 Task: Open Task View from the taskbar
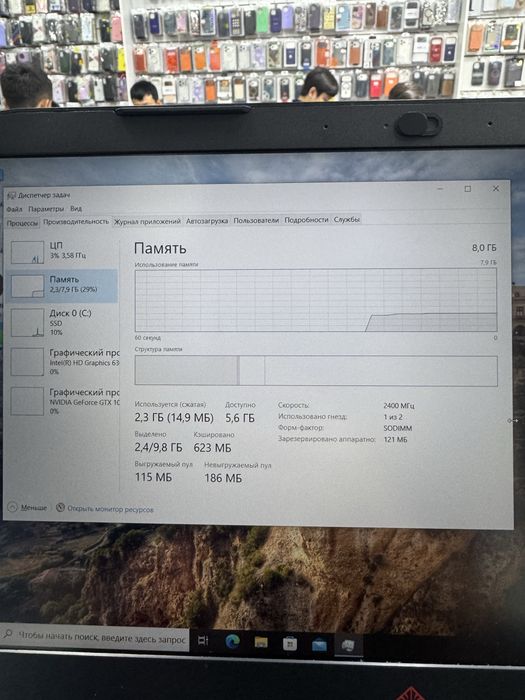[203, 640]
